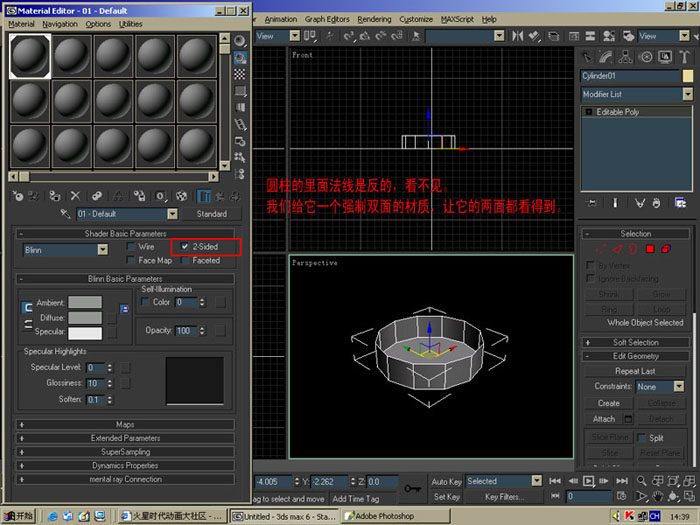Image resolution: width=700 pixels, height=525 pixels.
Task: Open Constraints None dropdown
Action: pos(679,387)
